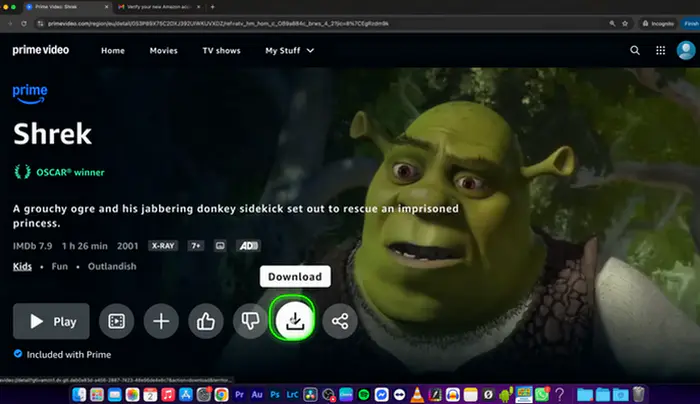Click the 7+ age rating badge
The image size is (700, 404).
pyautogui.click(x=196, y=246)
